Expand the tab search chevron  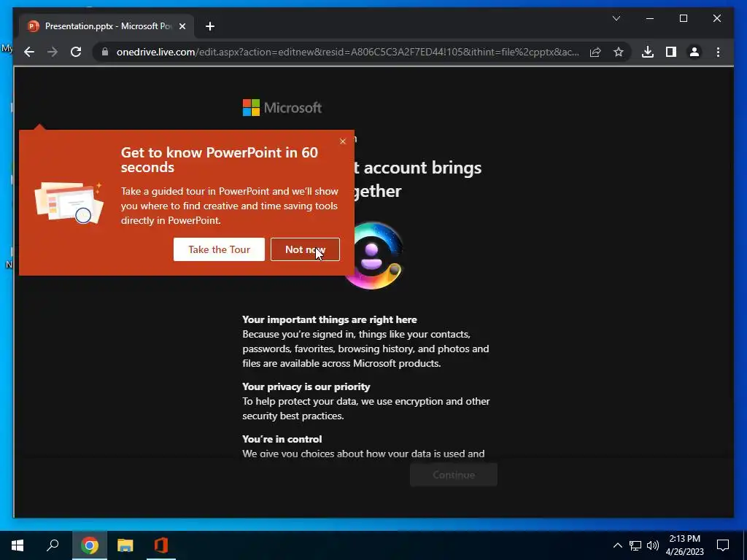[616, 18]
